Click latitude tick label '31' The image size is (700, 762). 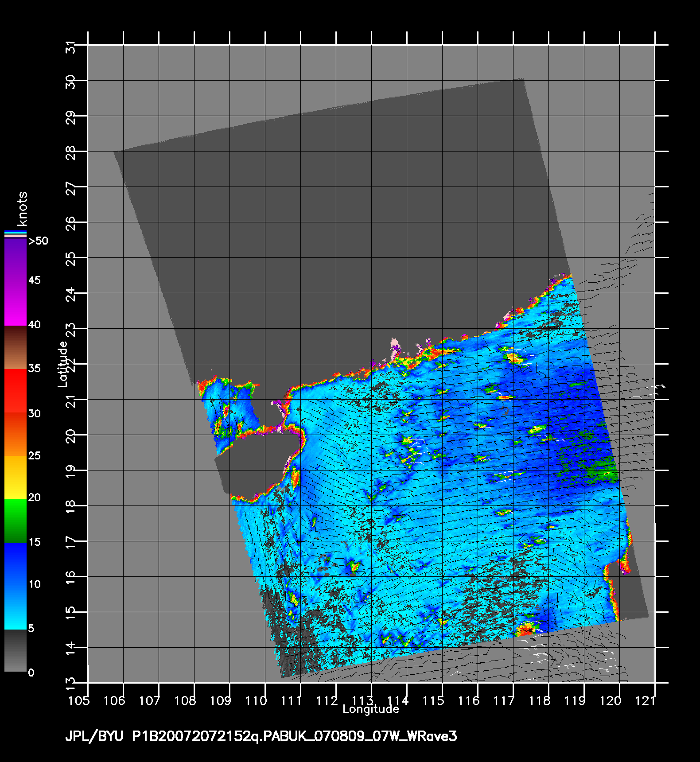[71, 47]
